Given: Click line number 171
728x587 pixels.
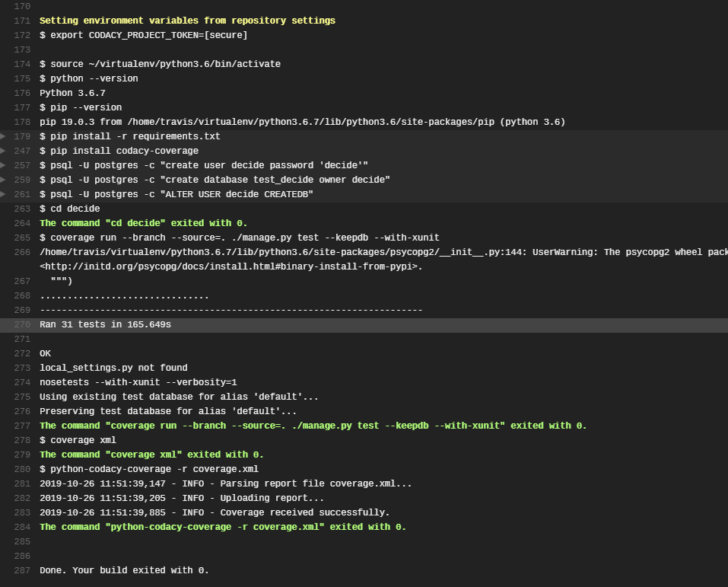Looking at the screenshot, I should click(x=22, y=21).
